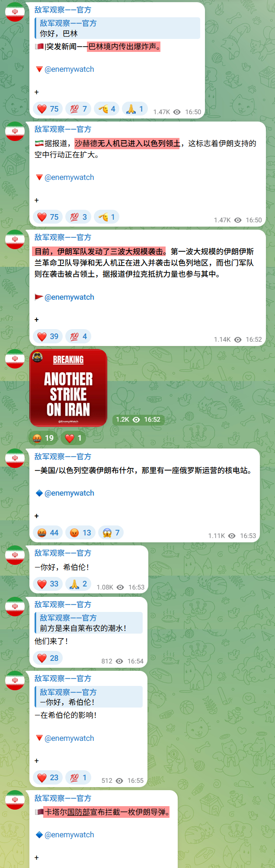
Task: Open the 'Another Strike on Iran' breaking image
Action: coord(68,388)
